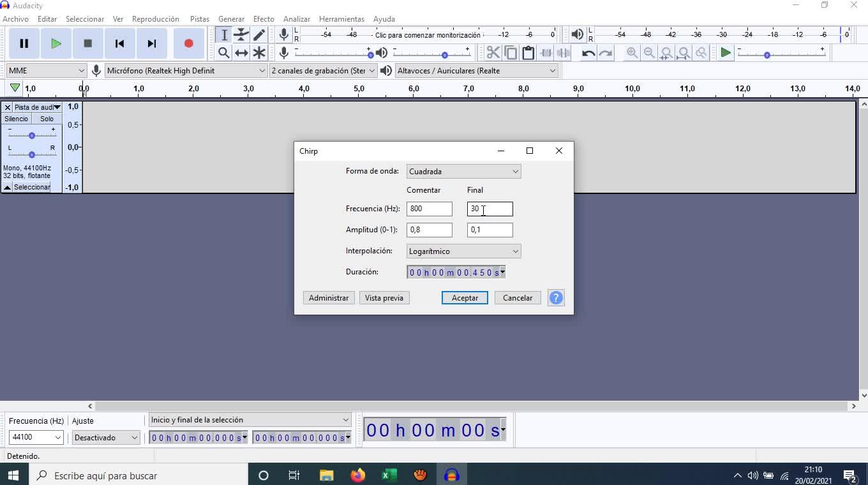Toggle the Silencio button on track
868x485 pixels.
[17, 119]
